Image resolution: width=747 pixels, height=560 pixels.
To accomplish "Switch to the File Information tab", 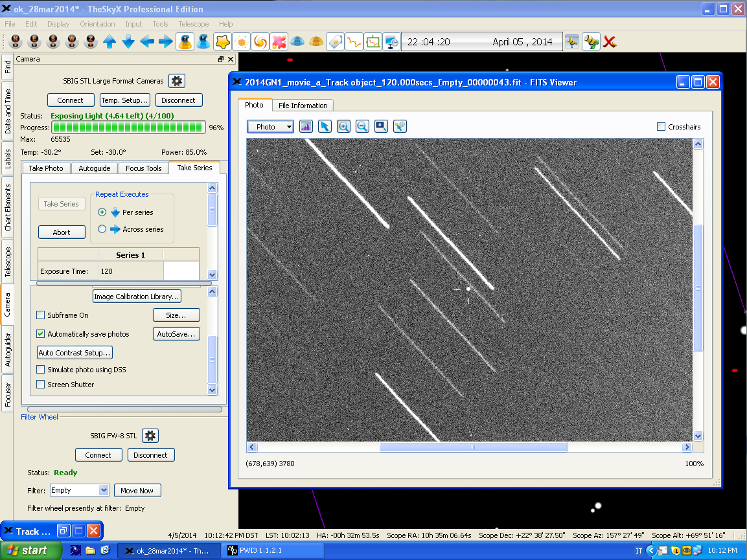I will click(303, 105).
